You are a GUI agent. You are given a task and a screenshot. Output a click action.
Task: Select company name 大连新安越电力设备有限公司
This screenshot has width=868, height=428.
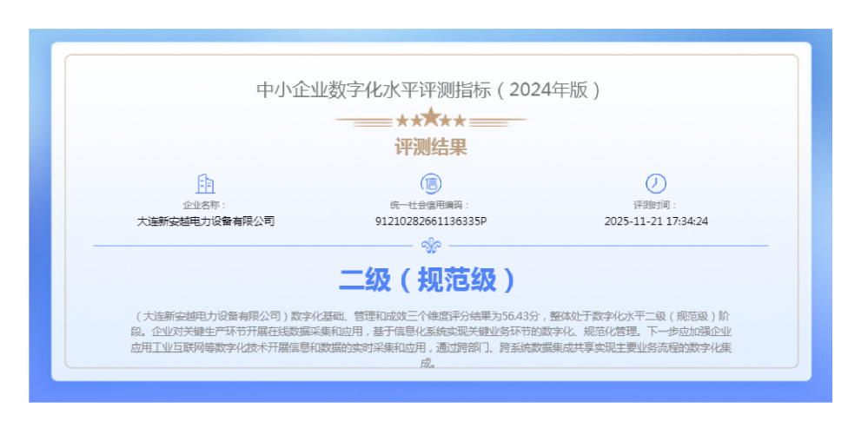click(205, 221)
